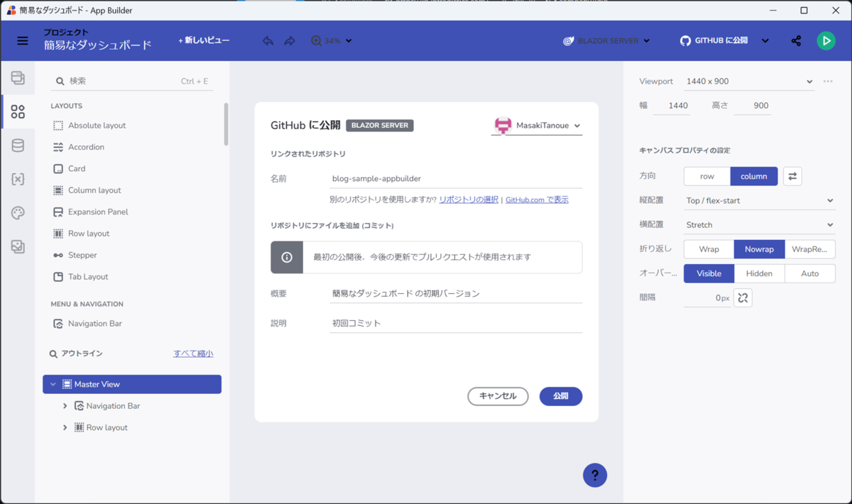Open the theme palette sidebar icon

coord(18,213)
